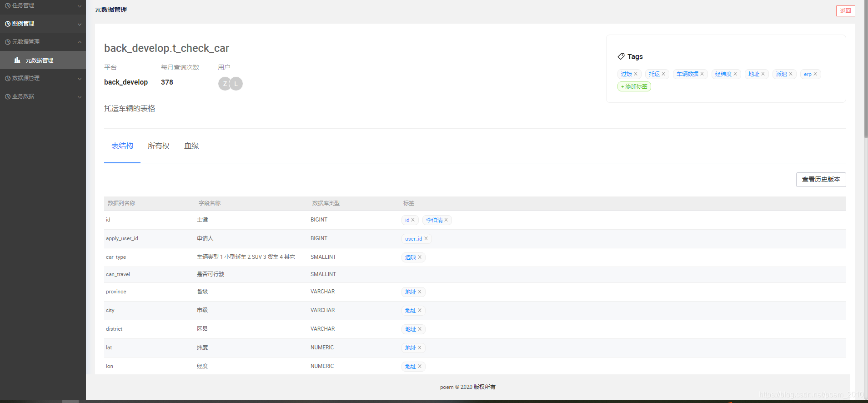Click NUMERIC type in lat row
The image size is (868, 403).
tap(322, 348)
